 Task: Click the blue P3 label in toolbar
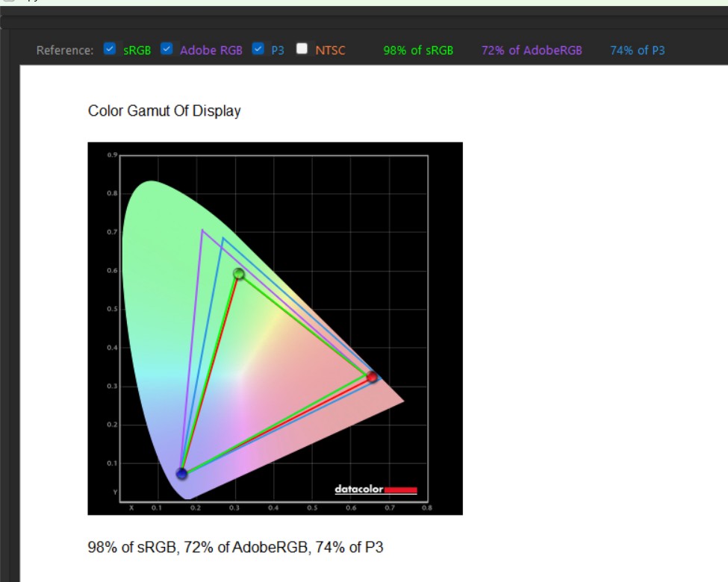(277, 51)
